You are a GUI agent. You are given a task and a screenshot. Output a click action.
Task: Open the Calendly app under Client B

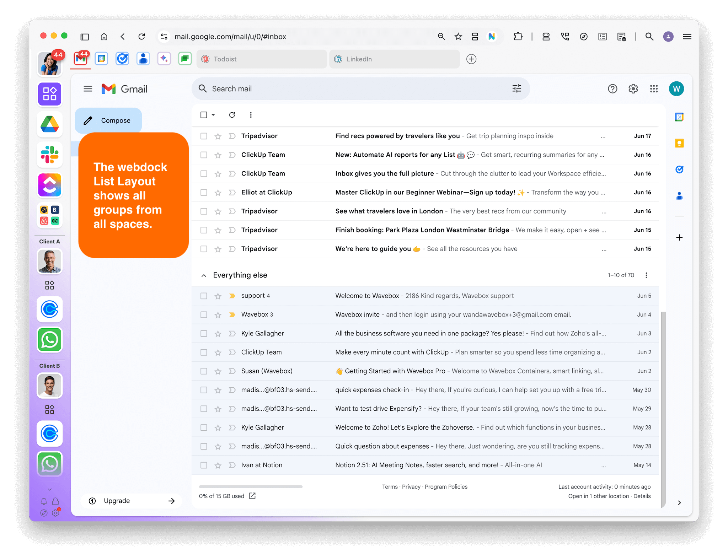[50, 434]
